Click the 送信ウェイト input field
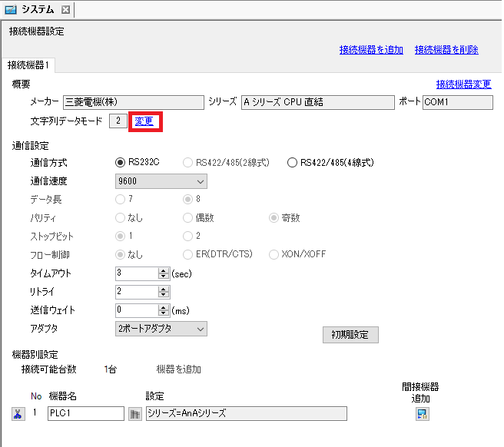Screen dimensions: 504x447 (137, 310)
